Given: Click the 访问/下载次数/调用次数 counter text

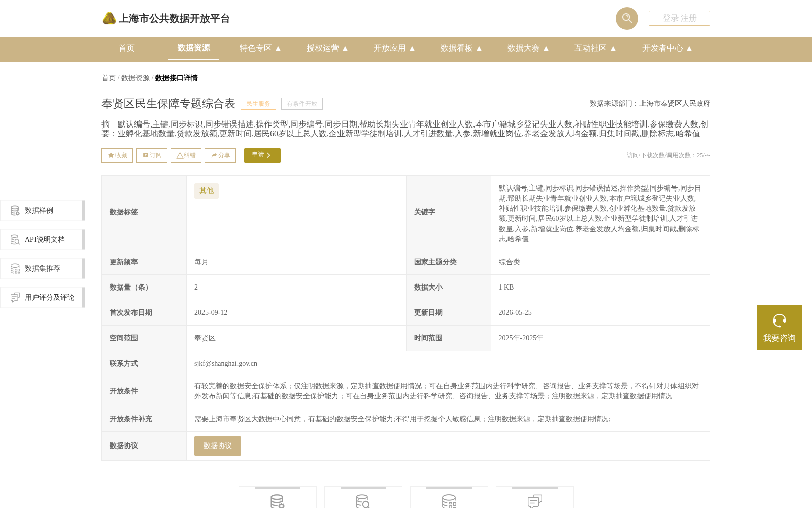Looking at the screenshot, I should tap(668, 155).
